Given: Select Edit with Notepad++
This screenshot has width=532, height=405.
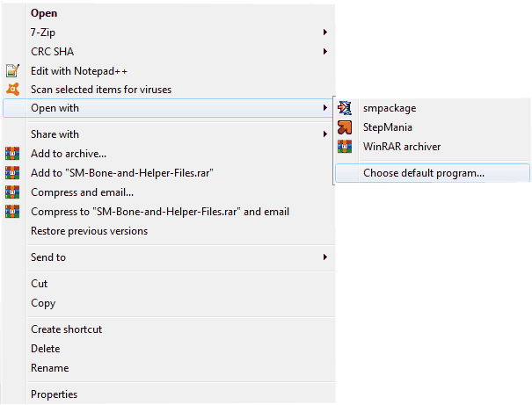Looking at the screenshot, I should [x=169, y=71].
